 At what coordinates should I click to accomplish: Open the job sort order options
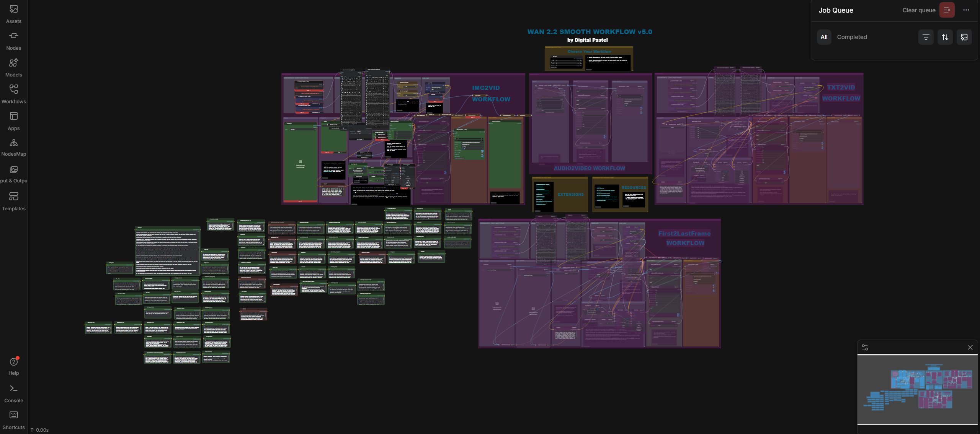[x=945, y=37]
